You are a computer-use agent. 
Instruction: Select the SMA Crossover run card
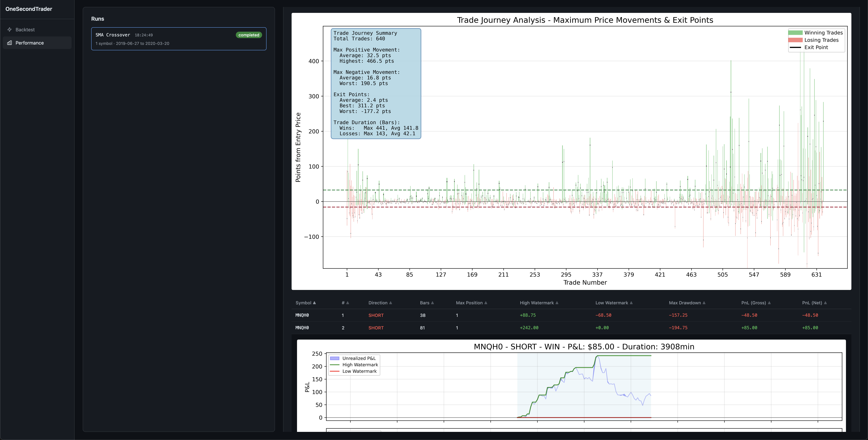(179, 39)
